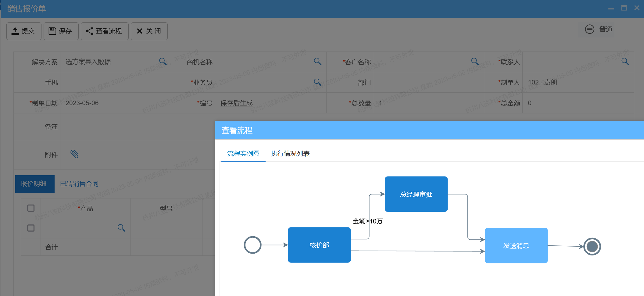This screenshot has width=644, height=296.
Task: Open the 业务员 search lookup
Action: pos(317,82)
